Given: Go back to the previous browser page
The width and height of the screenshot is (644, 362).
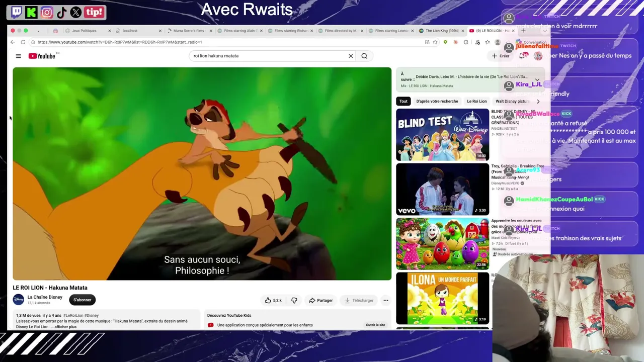Looking at the screenshot, I should coord(13,42).
